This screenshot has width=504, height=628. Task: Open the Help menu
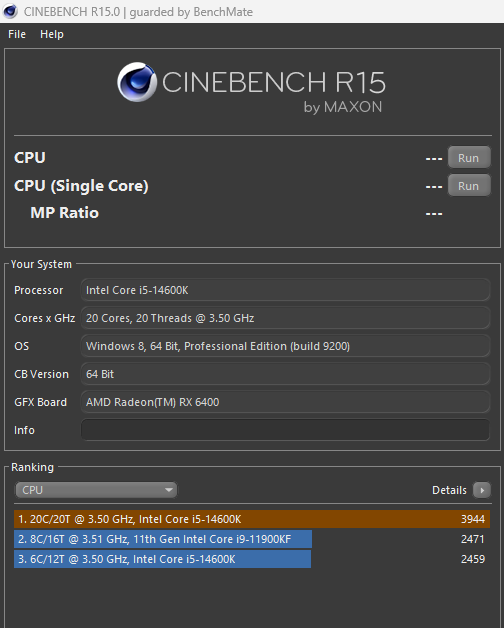pyautogui.click(x=52, y=34)
